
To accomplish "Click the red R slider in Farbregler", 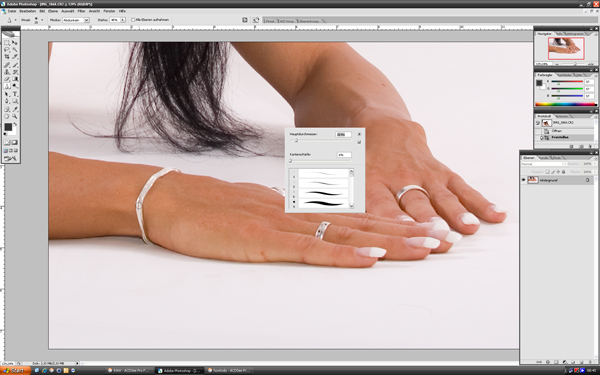I will (x=567, y=82).
